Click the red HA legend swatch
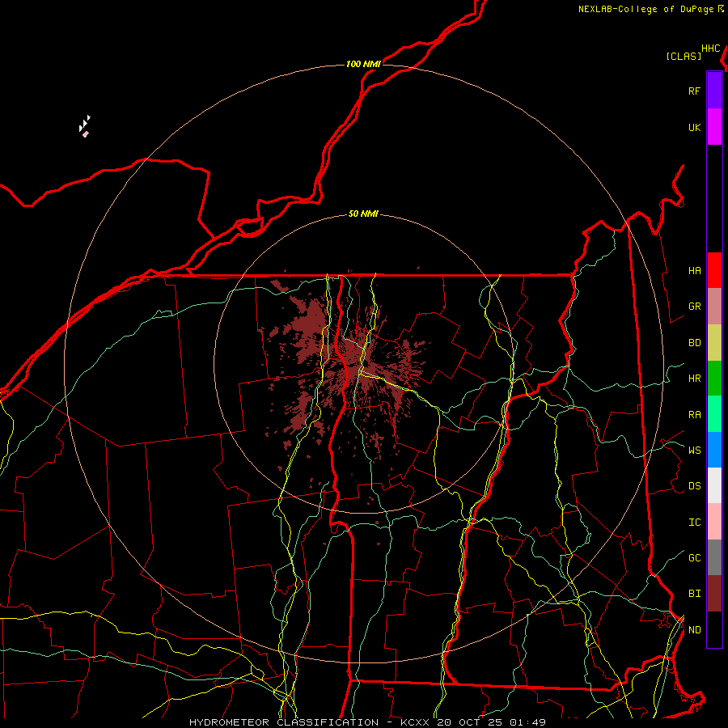Image resolution: width=728 pixels, height=728 pixels. point(714,270)
